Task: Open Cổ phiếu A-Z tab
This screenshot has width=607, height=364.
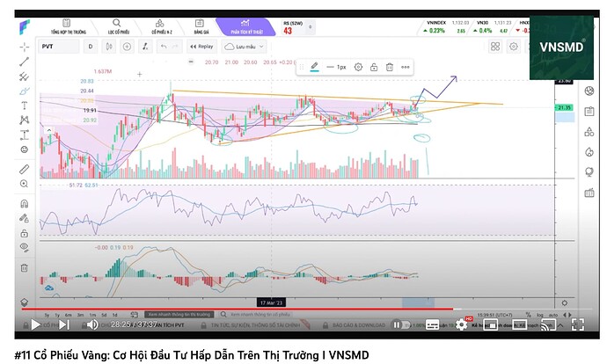Action: 161,26
